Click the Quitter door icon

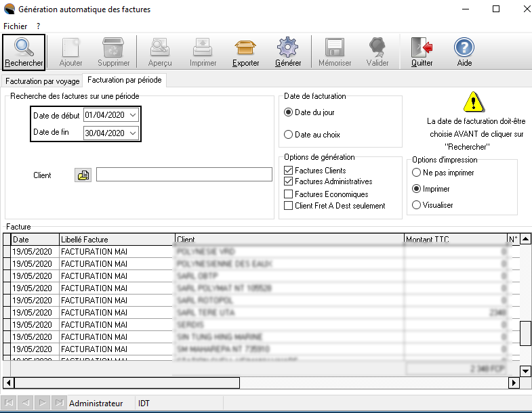[422, 47]
